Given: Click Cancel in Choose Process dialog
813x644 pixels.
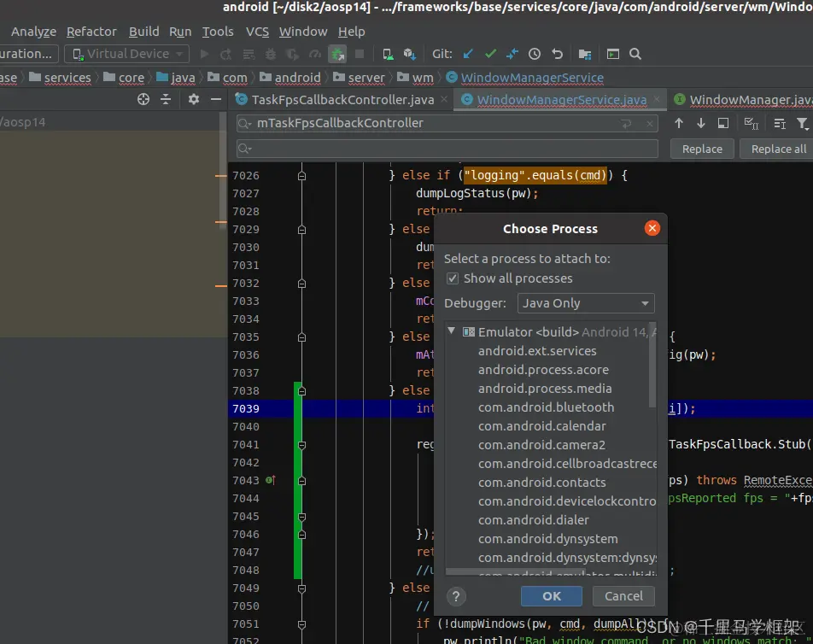Looking at the screenshot, I should coord(623,596).
